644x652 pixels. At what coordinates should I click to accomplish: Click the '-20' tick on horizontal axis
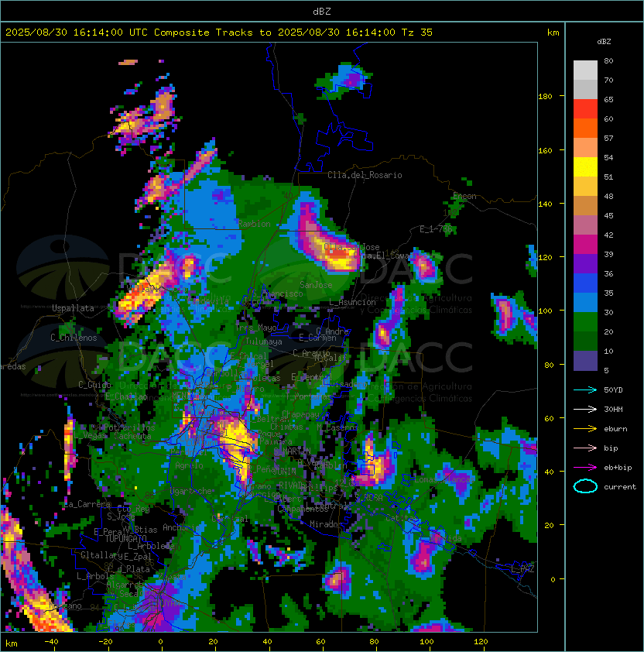(x=105, y=642)
